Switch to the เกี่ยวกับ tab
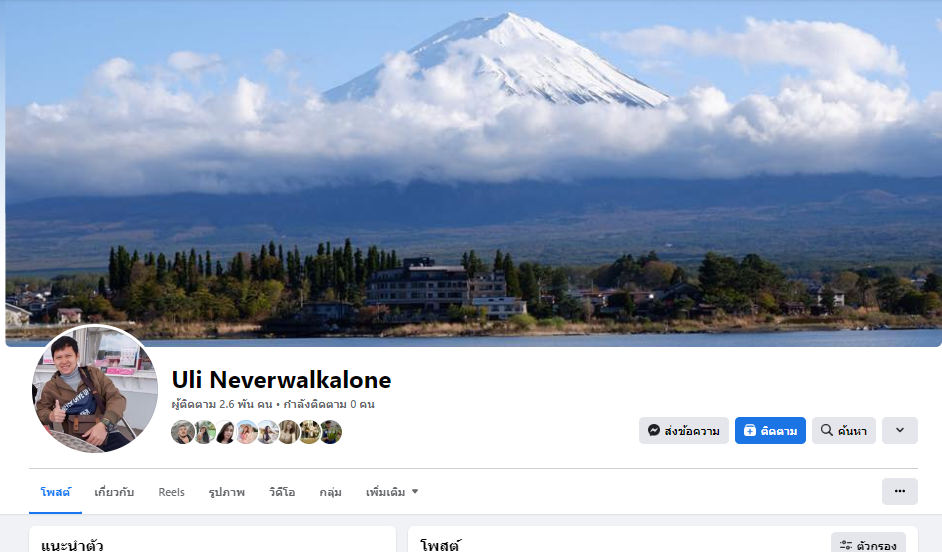 114,492
